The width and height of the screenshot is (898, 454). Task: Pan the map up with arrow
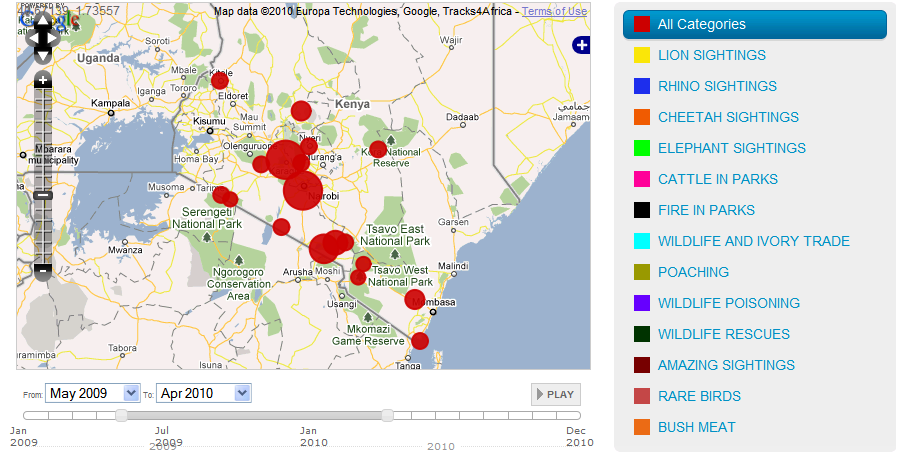43,22
